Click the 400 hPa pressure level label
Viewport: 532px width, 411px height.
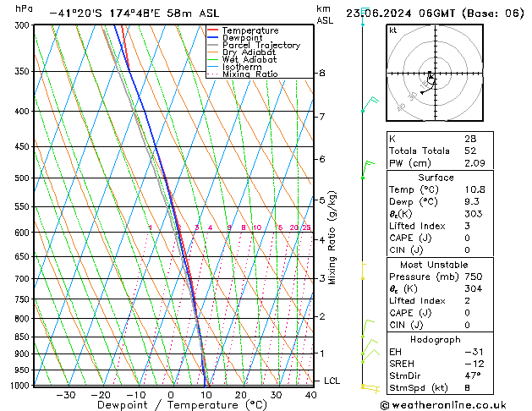pos(24,112)
